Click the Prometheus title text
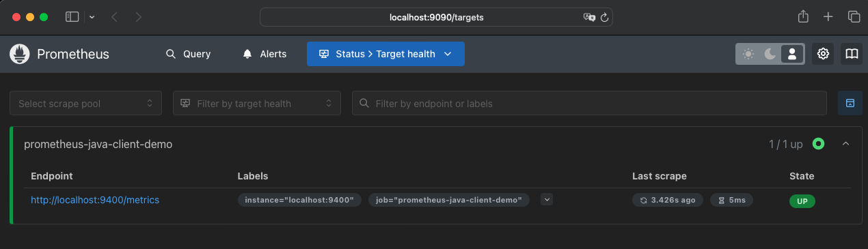 (73, 54)
